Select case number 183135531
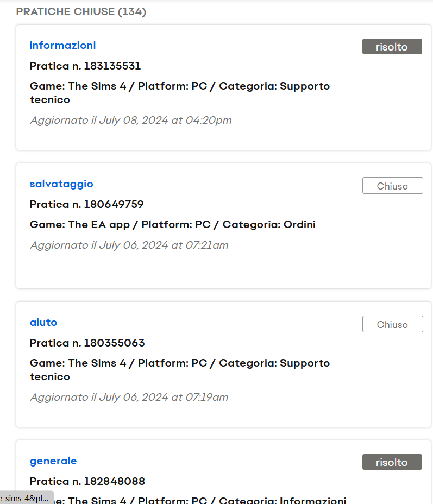Viewport: 433px width, 504px height. pos(85,66)
